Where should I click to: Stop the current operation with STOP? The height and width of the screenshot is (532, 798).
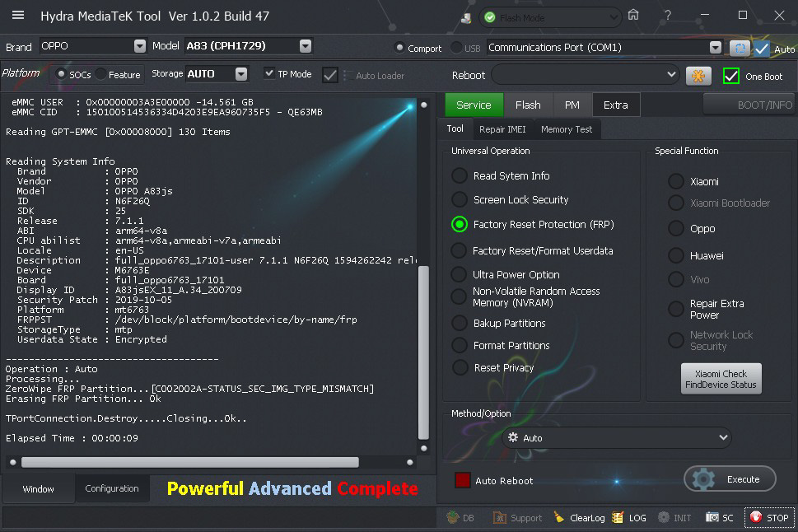coord(769,518)
